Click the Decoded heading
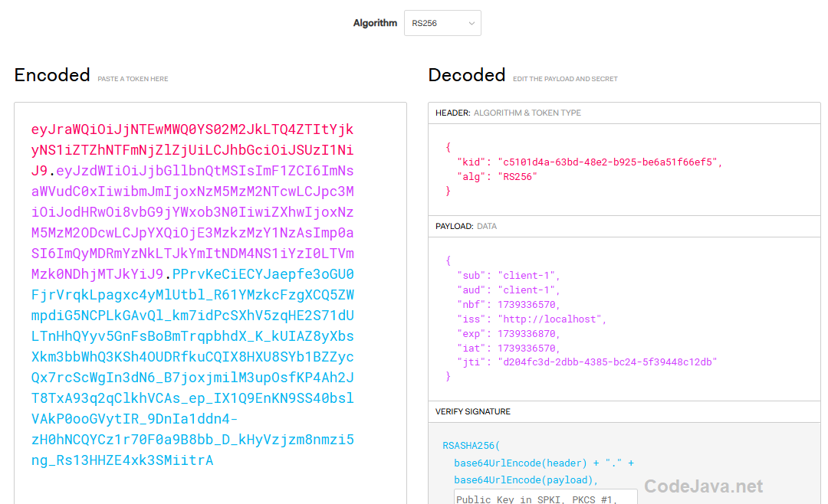The height and width of the screenshot is (504, 828). click(467, 75)
